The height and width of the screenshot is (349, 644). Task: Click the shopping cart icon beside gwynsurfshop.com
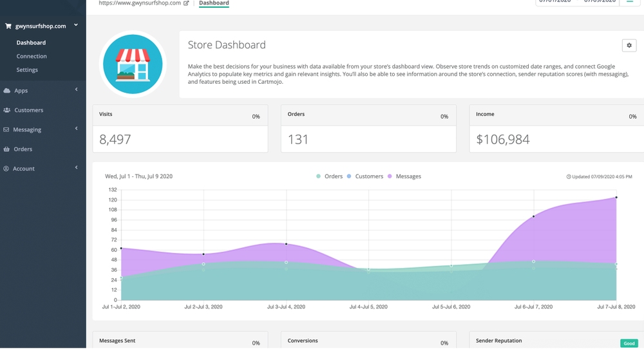click(x=8, y=26)
